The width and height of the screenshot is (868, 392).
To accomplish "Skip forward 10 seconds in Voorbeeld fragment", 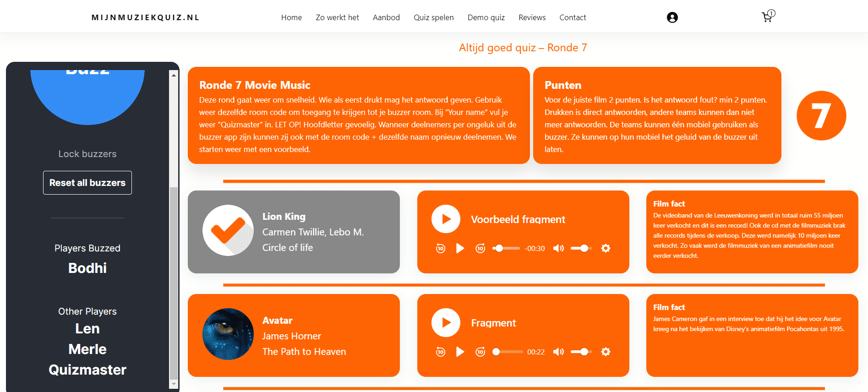I will [x=480, y=248].
